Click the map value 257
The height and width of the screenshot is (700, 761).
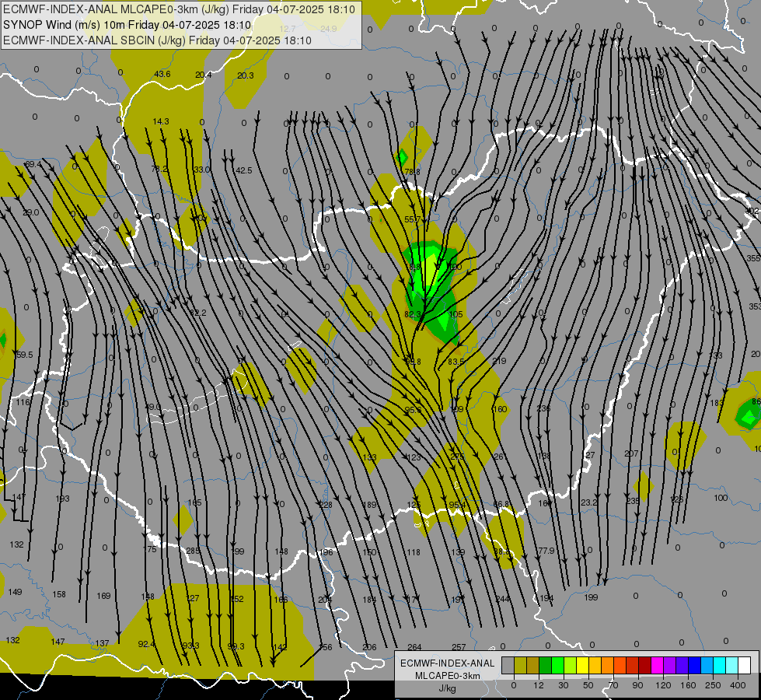click(459, 648)
